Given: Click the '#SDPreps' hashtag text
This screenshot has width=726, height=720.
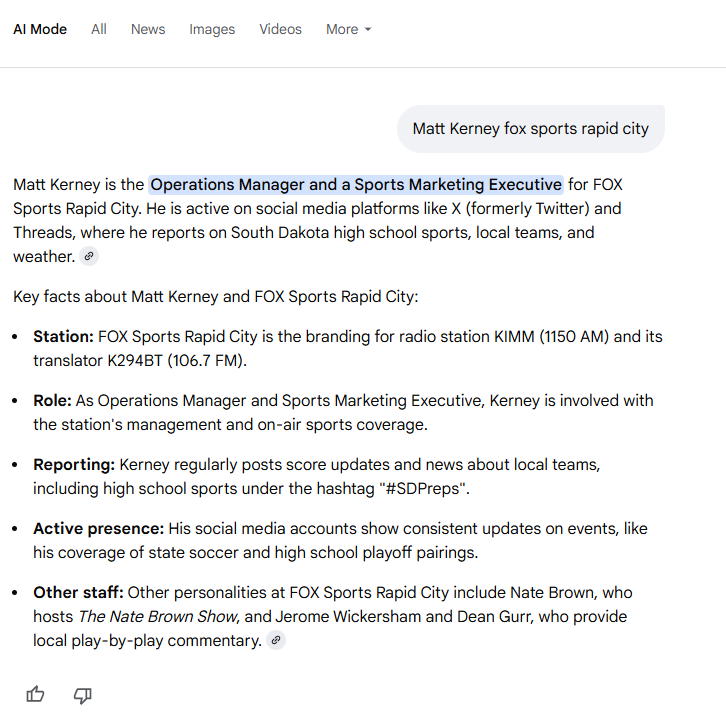Looking at the screenshot, I should [423, 488].
